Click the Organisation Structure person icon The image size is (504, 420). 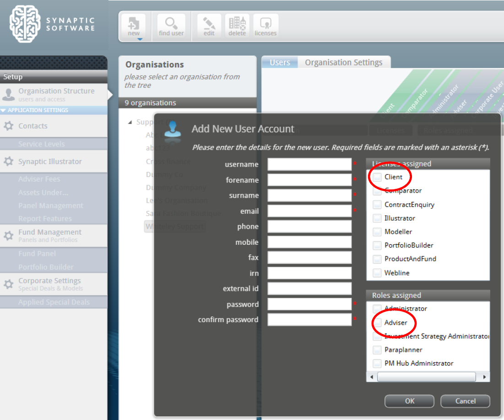[x=8, y=94]
